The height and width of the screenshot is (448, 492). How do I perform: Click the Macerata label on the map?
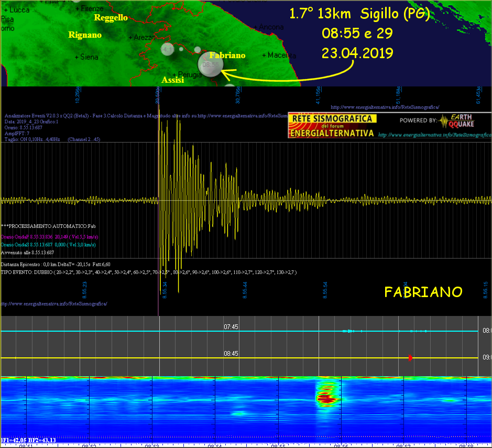(279, 56)
